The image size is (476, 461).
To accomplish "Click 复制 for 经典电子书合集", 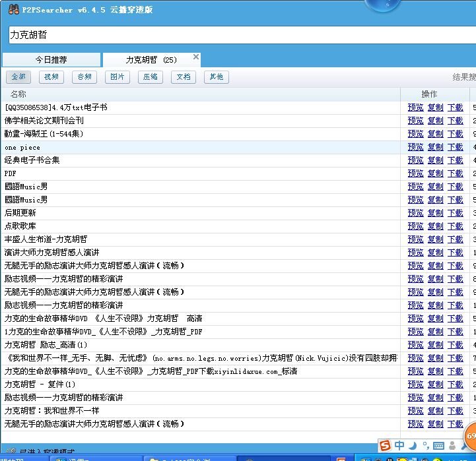I will coord(435,160).
